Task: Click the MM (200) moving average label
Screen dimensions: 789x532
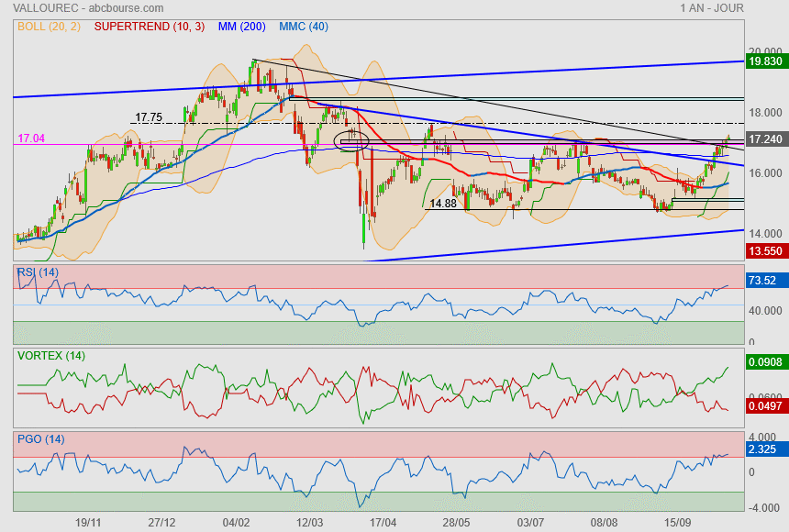Action: click(241, 27)
